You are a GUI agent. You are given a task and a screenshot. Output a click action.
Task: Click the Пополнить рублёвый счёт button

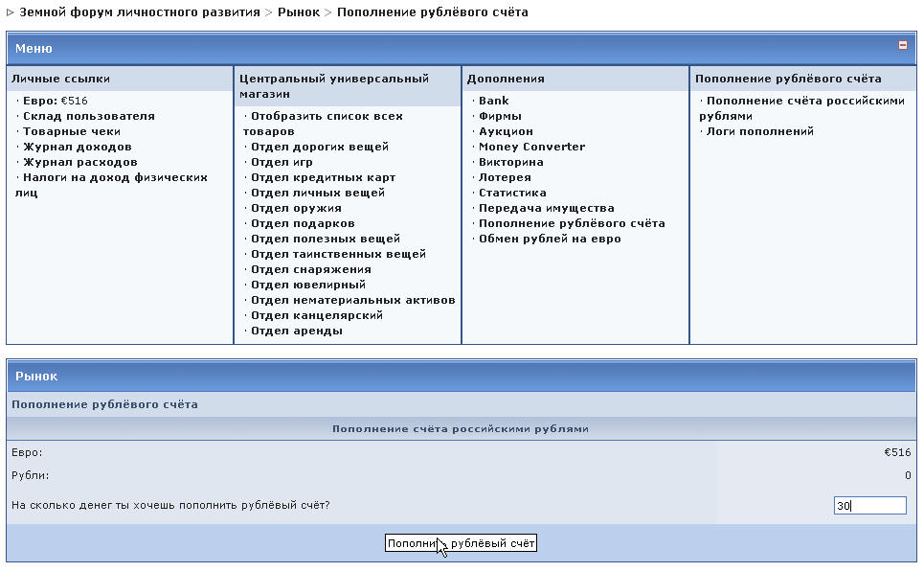(x=461, y=544)
